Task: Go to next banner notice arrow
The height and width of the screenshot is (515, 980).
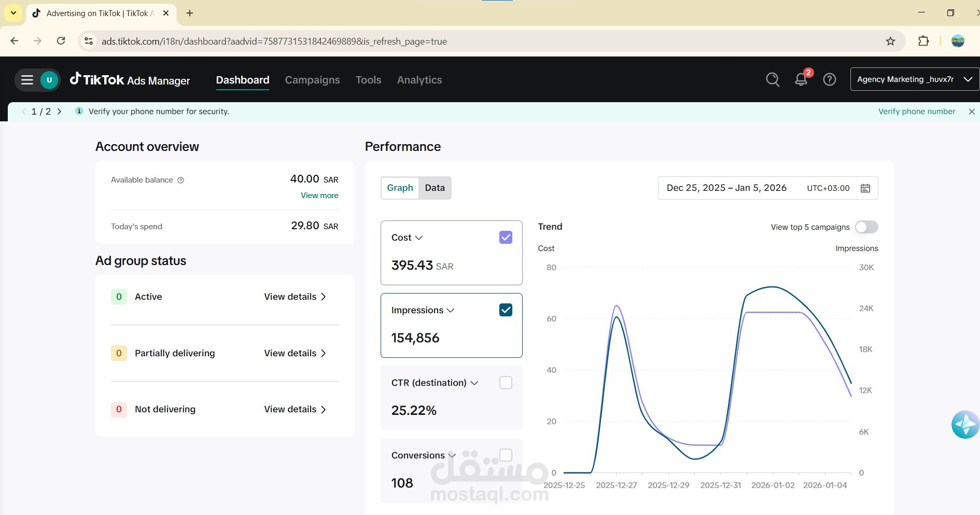Action: tap(59, 112)
